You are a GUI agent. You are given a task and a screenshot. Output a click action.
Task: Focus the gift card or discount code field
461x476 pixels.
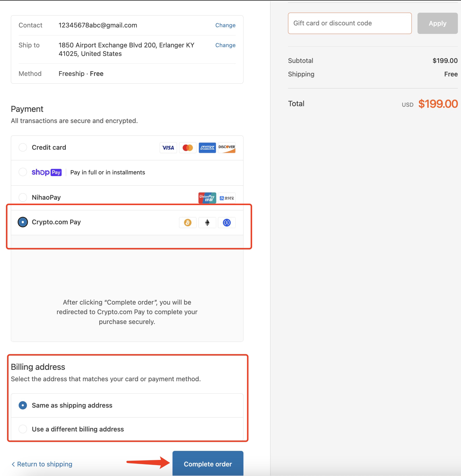point(350,23)
